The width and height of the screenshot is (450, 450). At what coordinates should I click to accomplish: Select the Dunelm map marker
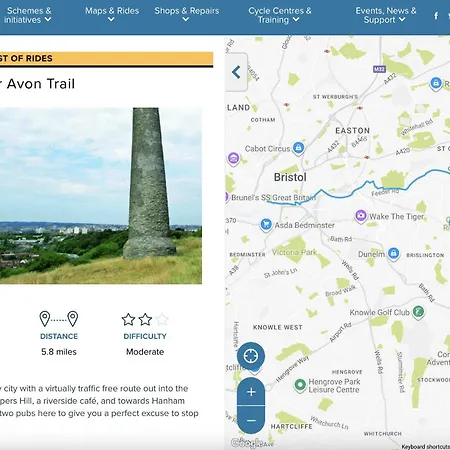click(x=393, y=254)
